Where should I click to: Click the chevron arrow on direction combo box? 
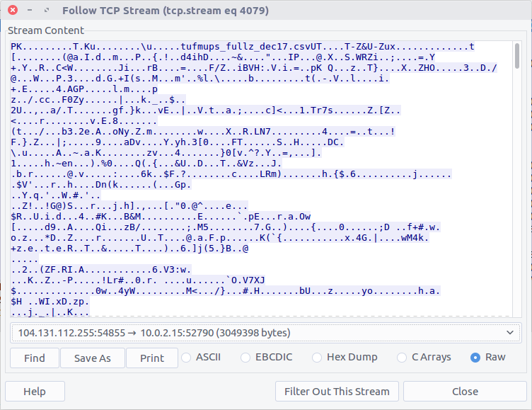[511, 332]
